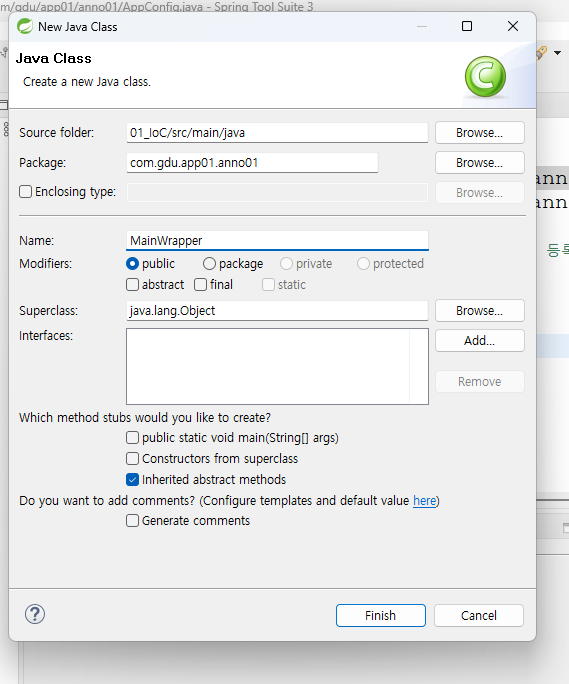Open the 'here' templates configuration link

point(425,500)
